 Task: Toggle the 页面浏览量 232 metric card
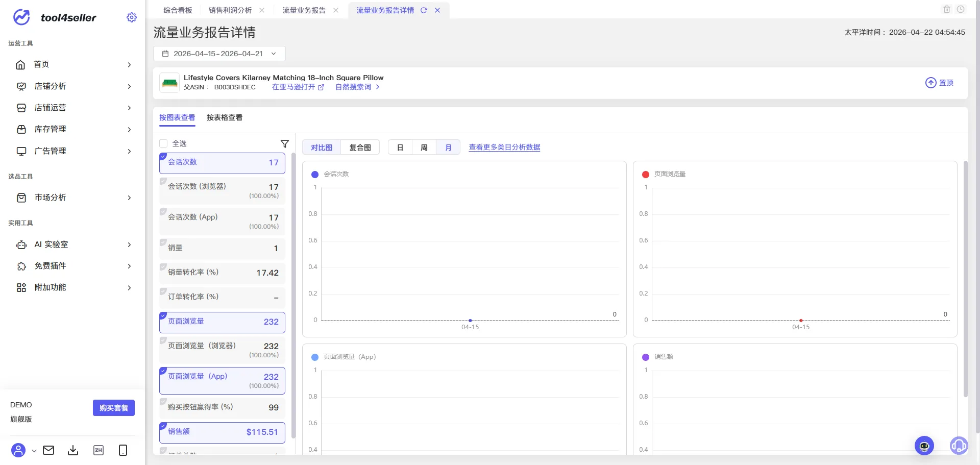coord(222,322)
